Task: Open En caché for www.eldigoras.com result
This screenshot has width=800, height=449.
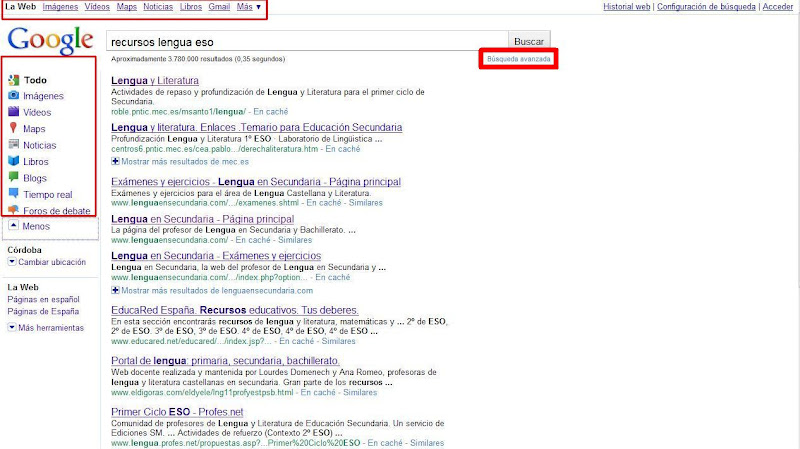Action: tap(318, 392)
